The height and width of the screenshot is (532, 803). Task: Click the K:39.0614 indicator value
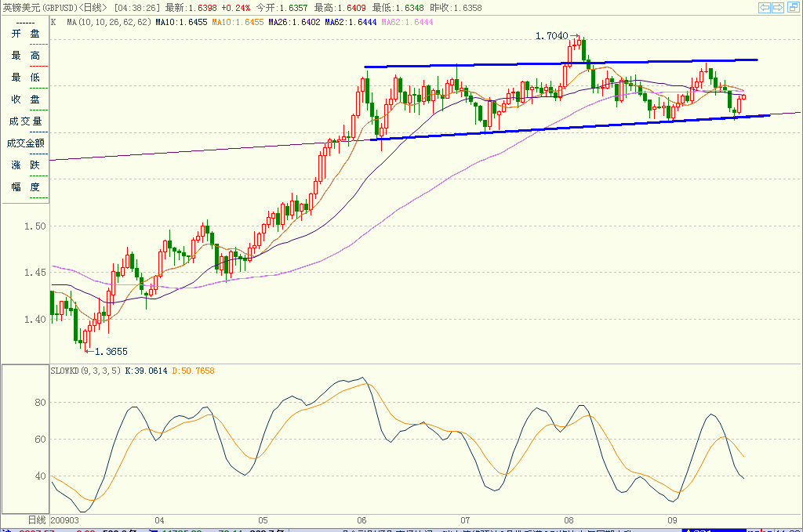(x=147, y=371)
